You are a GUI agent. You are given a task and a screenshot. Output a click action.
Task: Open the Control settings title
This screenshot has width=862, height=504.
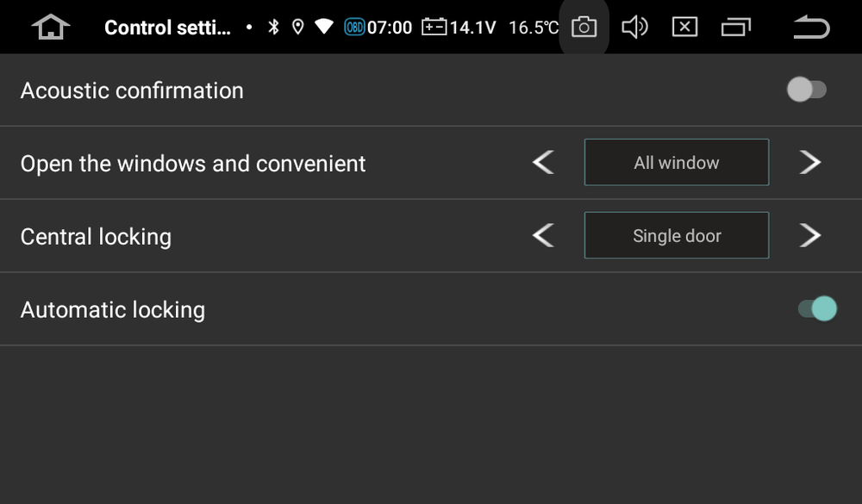(x=167, y=27)
